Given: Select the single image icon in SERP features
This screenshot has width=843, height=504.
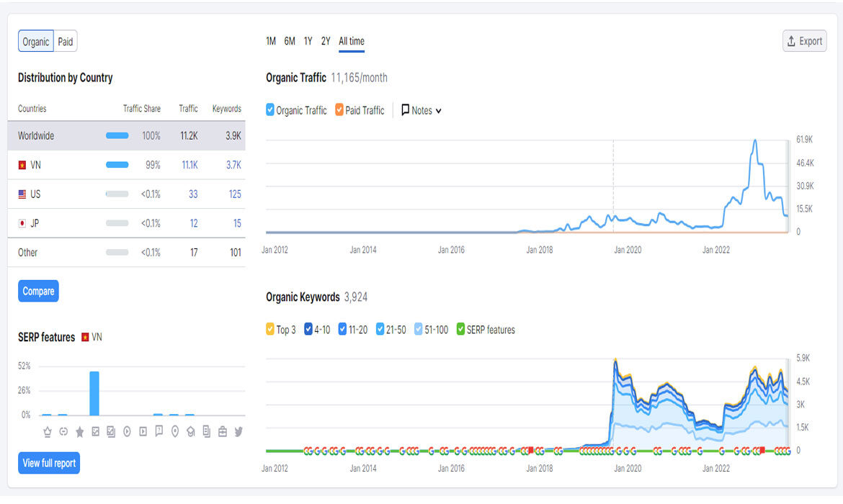Looking at the screenshot, I should [x=95, y=431].
